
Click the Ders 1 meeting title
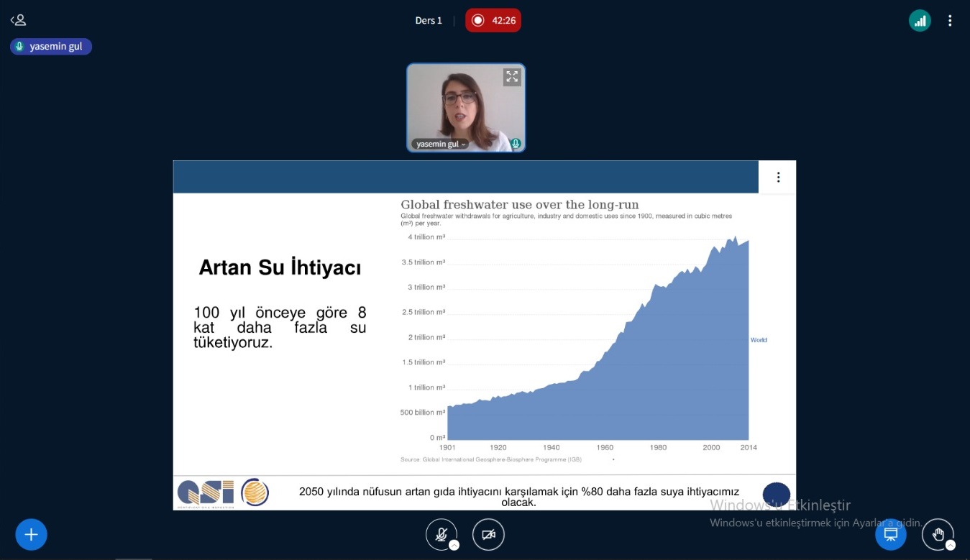click(x=429, y=20)
